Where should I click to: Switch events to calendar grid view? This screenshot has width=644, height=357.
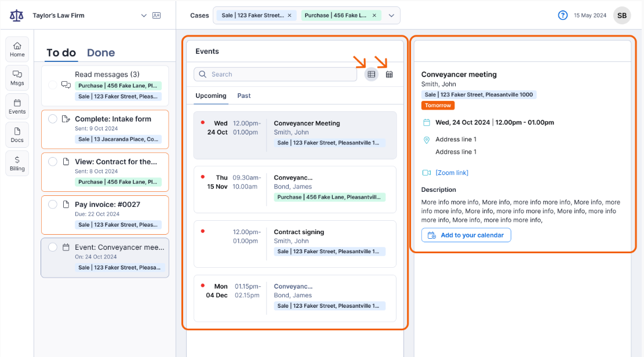click(x=390, y=74)
